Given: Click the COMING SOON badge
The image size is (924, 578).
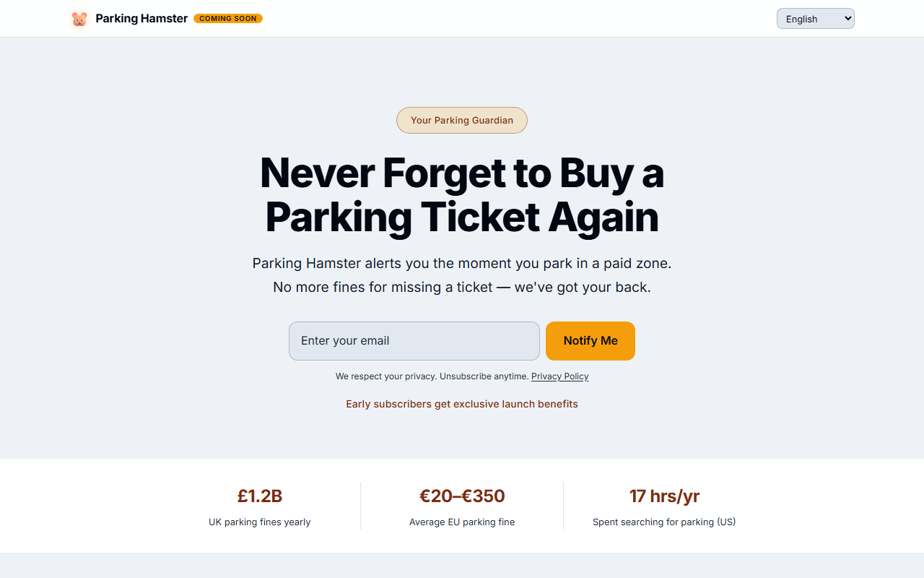Looking at the screenshot, I should click(227, 18).
